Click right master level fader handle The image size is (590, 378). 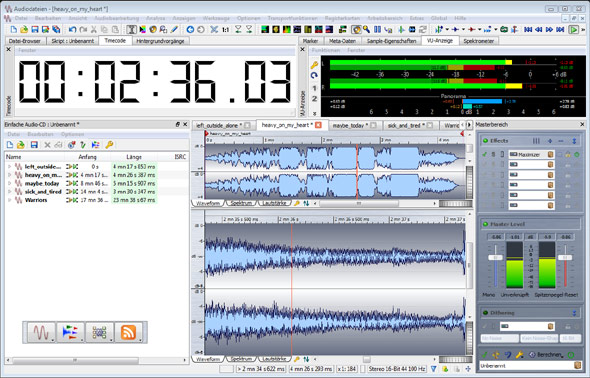tap(565, 258)
